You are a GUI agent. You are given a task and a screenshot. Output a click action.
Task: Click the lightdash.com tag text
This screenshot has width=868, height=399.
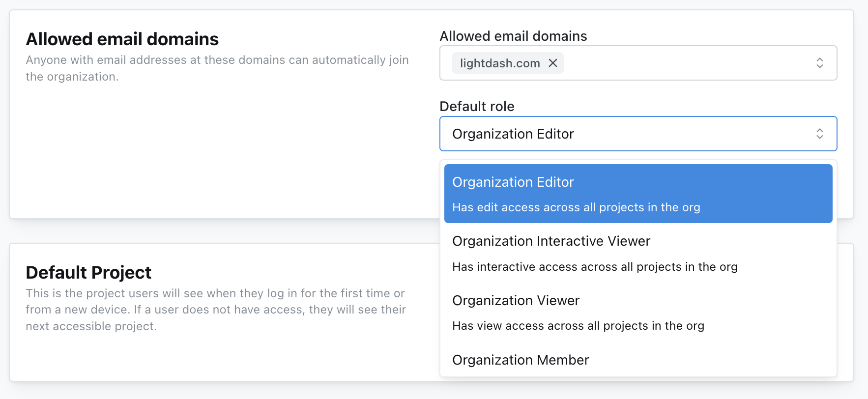[x=499, y=63]
